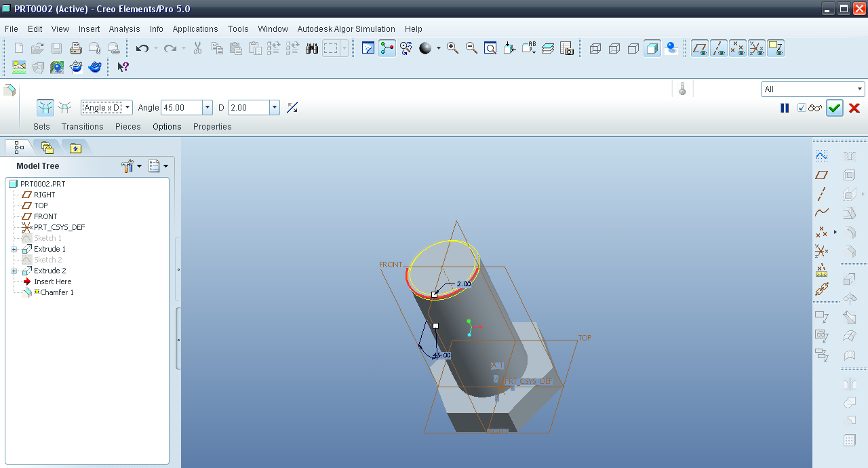868x468 pixels.
Task: Open the Pieces panel
Action: (127, 126)
